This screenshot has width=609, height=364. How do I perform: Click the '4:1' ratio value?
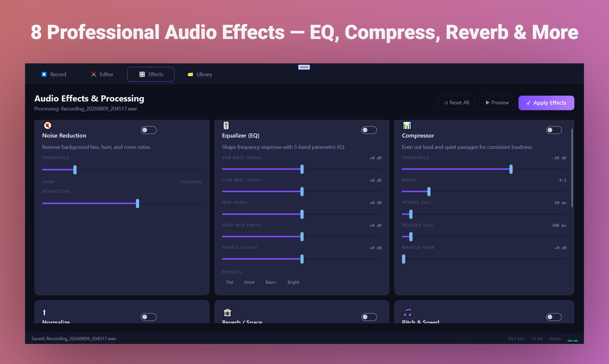click(x=562, y=180)
